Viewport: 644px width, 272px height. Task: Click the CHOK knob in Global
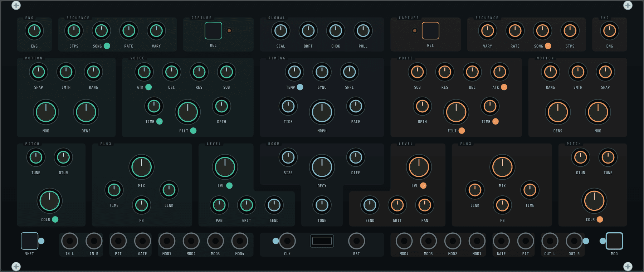336,31
